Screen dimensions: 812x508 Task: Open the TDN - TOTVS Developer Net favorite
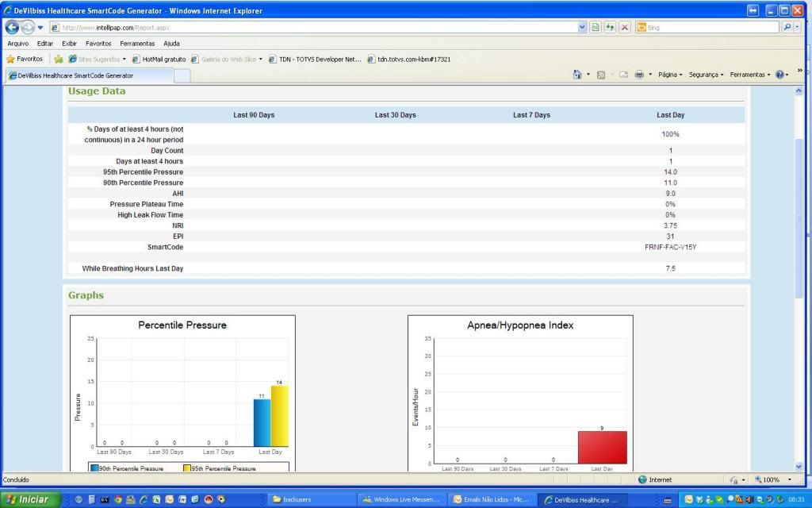[x=315, y=59]
